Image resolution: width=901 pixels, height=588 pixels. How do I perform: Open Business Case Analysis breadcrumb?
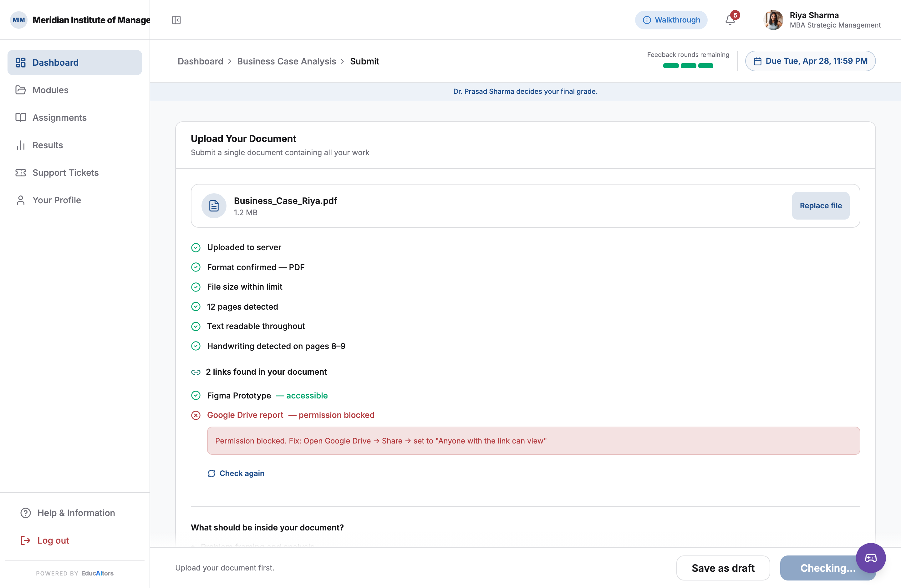[x=286, y=61]
